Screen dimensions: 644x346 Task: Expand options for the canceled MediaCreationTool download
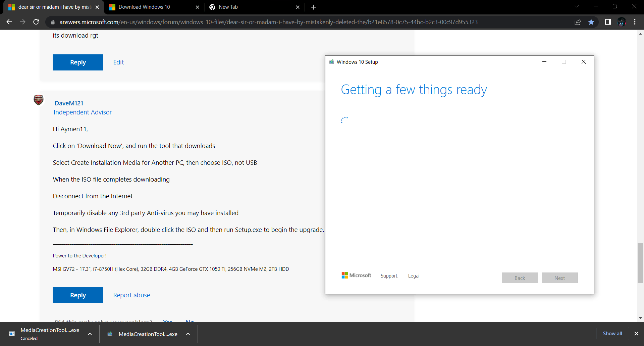click(90, 334)
